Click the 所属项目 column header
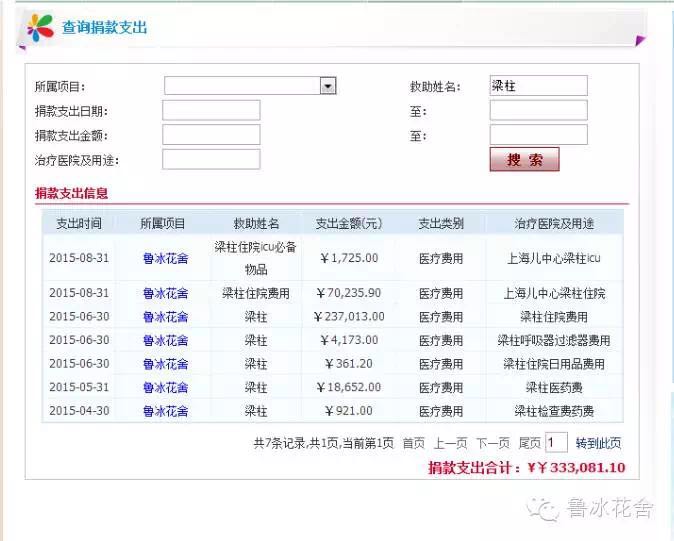Screen dimensions: 674x541 click(x=163, y=223)
